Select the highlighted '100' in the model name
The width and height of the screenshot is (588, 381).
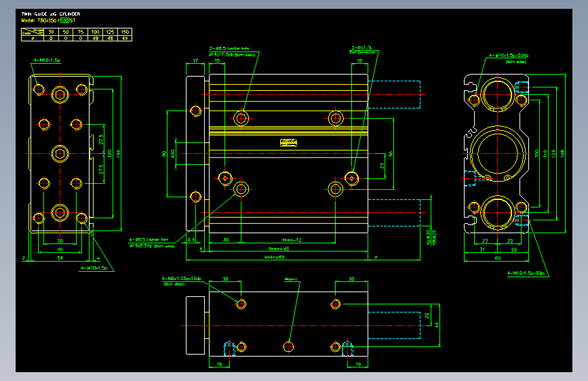point(65,20)
